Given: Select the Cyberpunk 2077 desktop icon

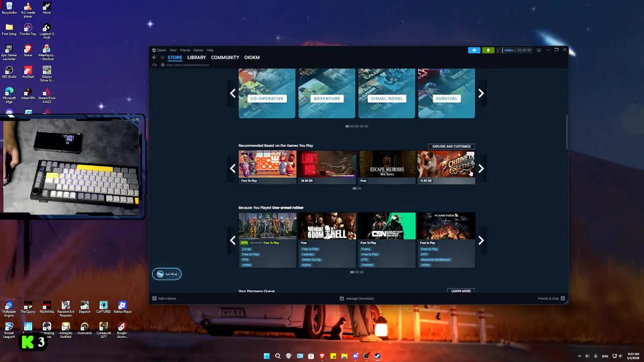Looking at the screenshot, I should 104,330.
